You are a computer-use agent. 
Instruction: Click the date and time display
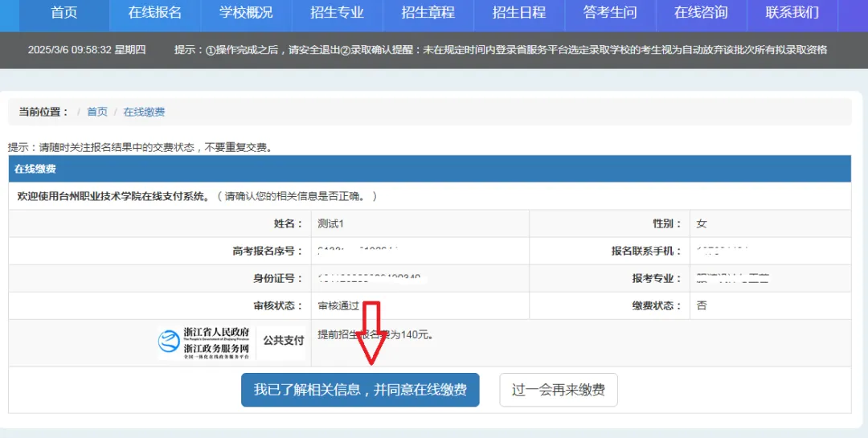tap(87, 50)
